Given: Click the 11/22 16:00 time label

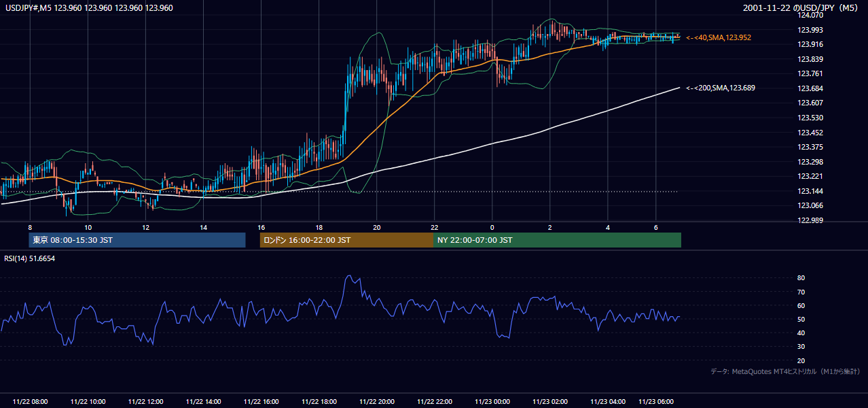Looking at the screenshot, I should pos(261,402).
